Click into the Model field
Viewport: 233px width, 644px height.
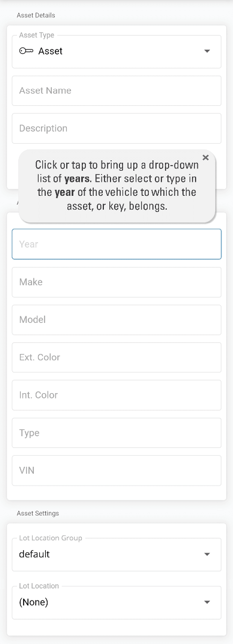click(116, 320)
